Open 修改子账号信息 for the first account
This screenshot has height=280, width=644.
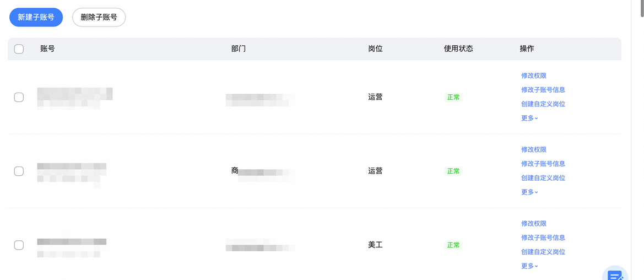pyautogui.click(x=543, y=90)
